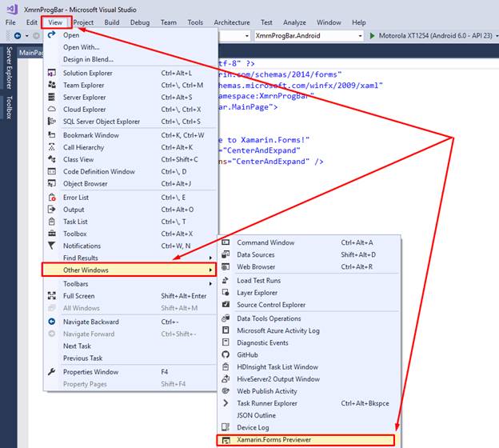The image size is (499, 448).
Task: Click the Output window icon
Action: click(x=51, y=210)
